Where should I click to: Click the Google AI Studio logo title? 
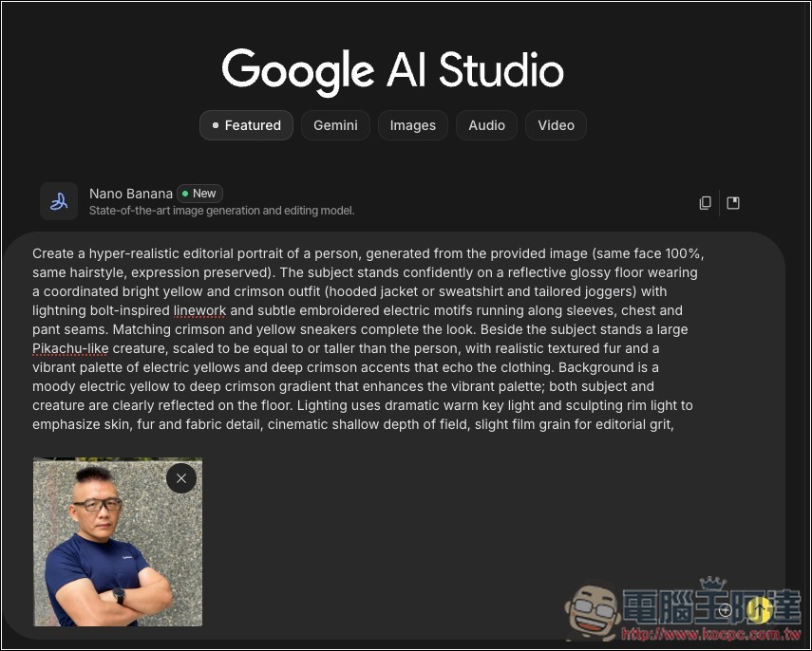coord(392,70)
